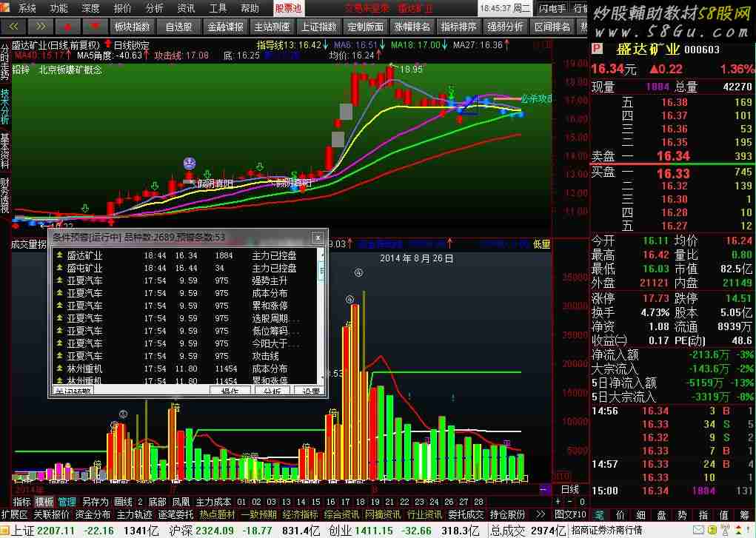Open the 日线 period selector
The width and height of the screenshot is (756, 538).
[x=569, y=489]
